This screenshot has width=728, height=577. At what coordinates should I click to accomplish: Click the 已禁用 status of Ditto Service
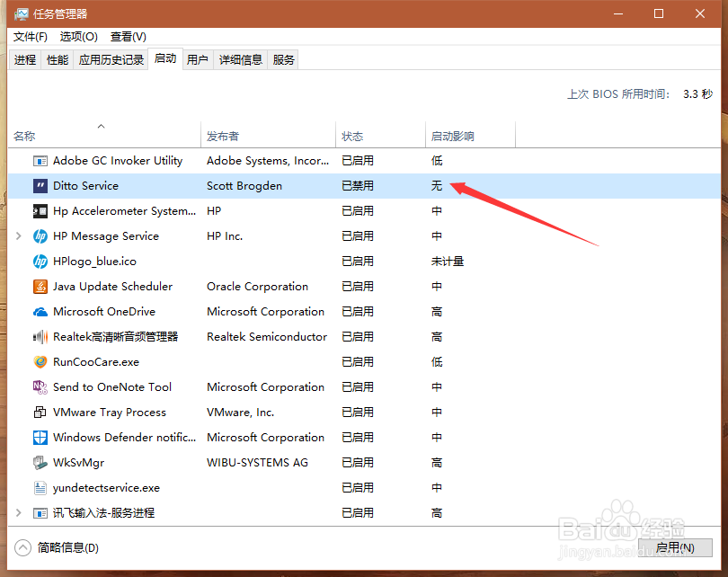coord(358,186)
